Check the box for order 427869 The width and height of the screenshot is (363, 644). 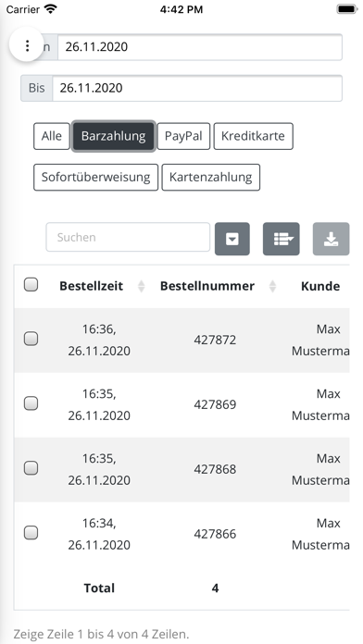coord(31,403)
